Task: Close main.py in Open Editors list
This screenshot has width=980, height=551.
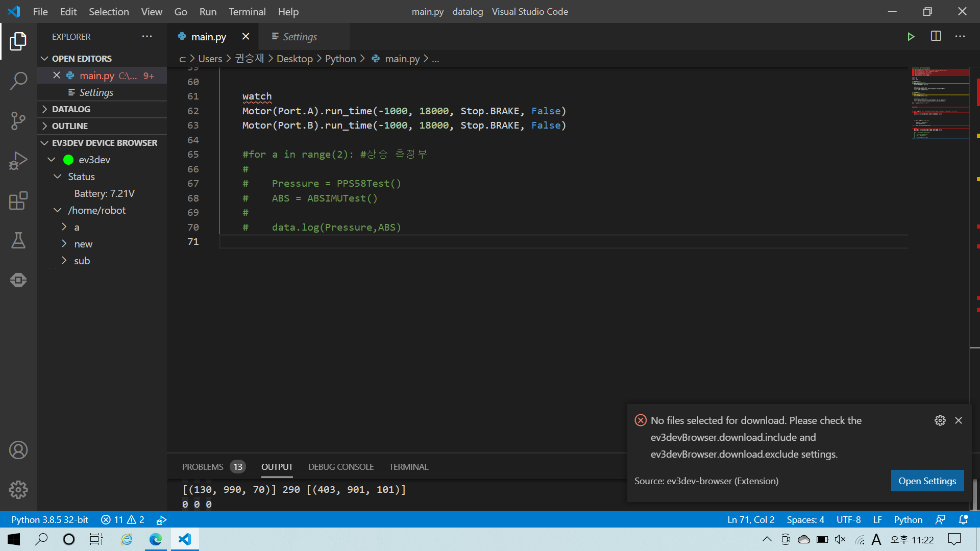Action: click(x=57, y=76)
